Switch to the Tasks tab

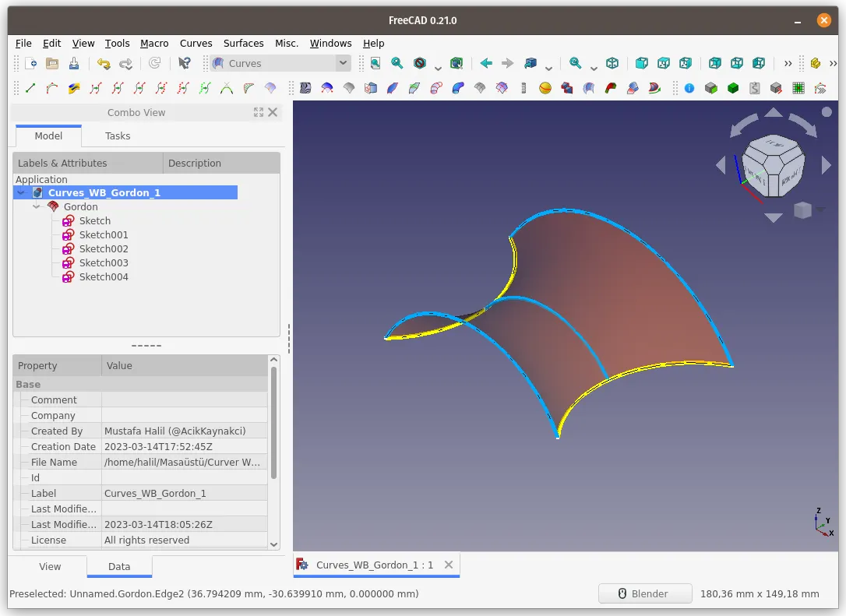pos(118,136)
